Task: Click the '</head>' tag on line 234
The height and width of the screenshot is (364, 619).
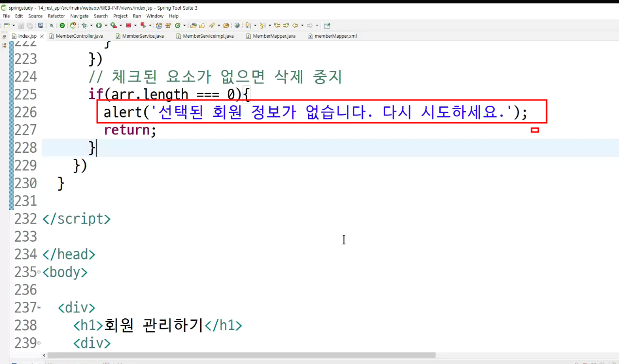Action: (69, 254)
